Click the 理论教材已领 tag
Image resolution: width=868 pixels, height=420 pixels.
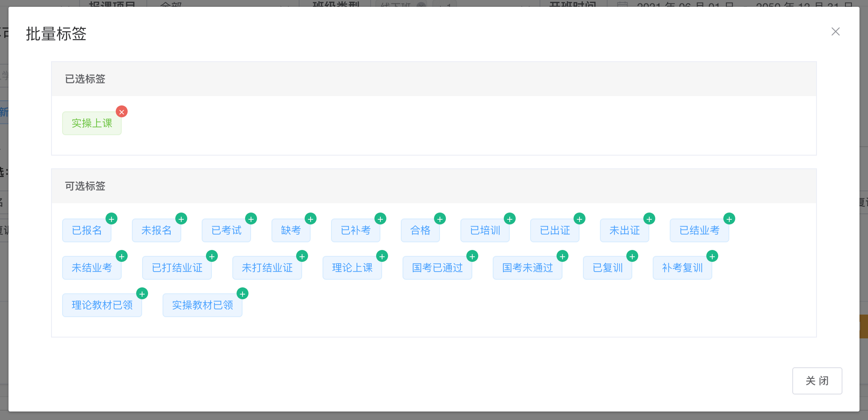tap(102, 305)
